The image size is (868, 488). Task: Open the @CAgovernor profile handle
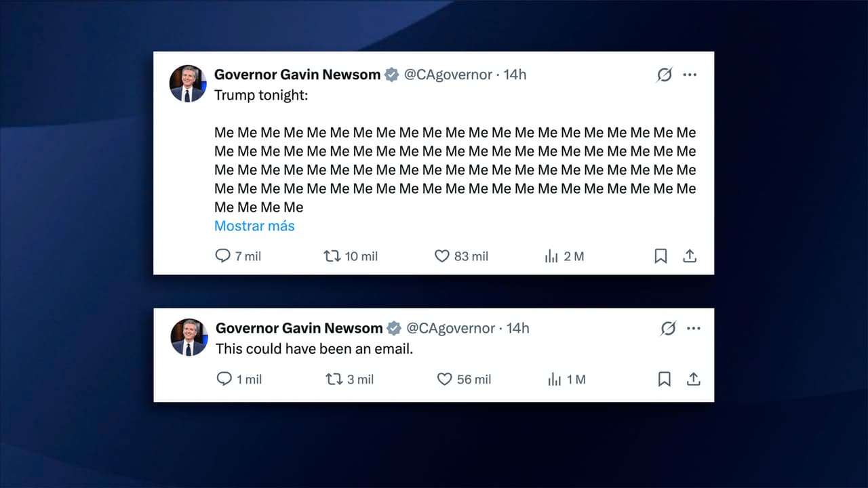[x=448, y=75]
